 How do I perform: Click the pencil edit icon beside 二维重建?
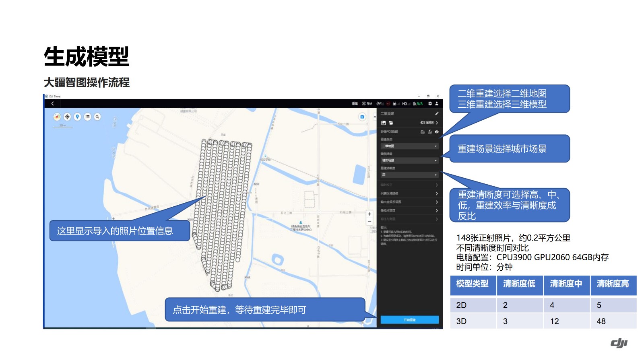[437, 113]
